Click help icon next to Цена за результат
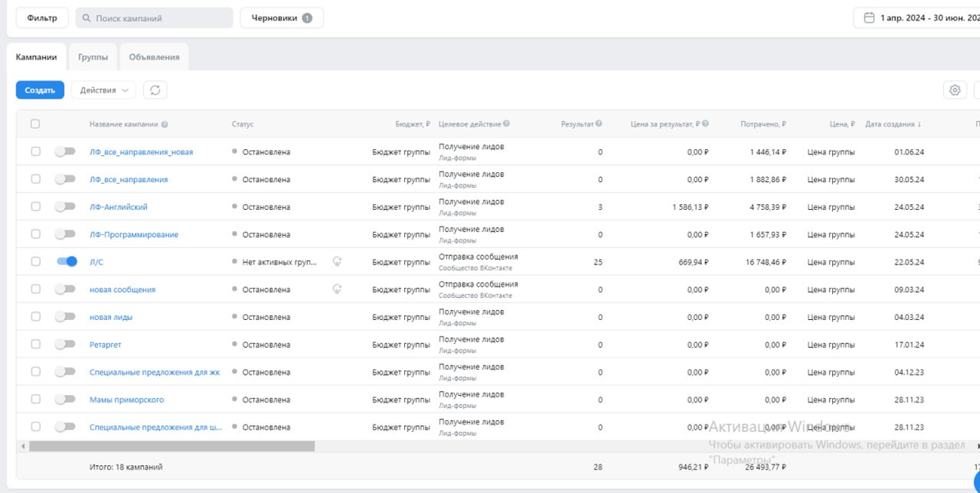 [705, 124]
